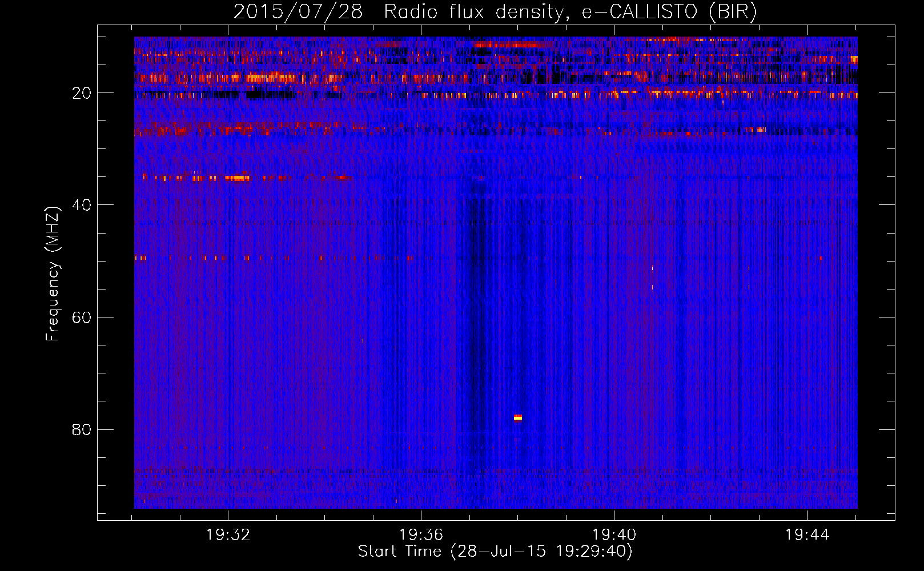Viewport: 924px width, 571px height.
Task: Click the 'Frequency (MHZ)' y-axis label
Action: [x=53, y=274]
